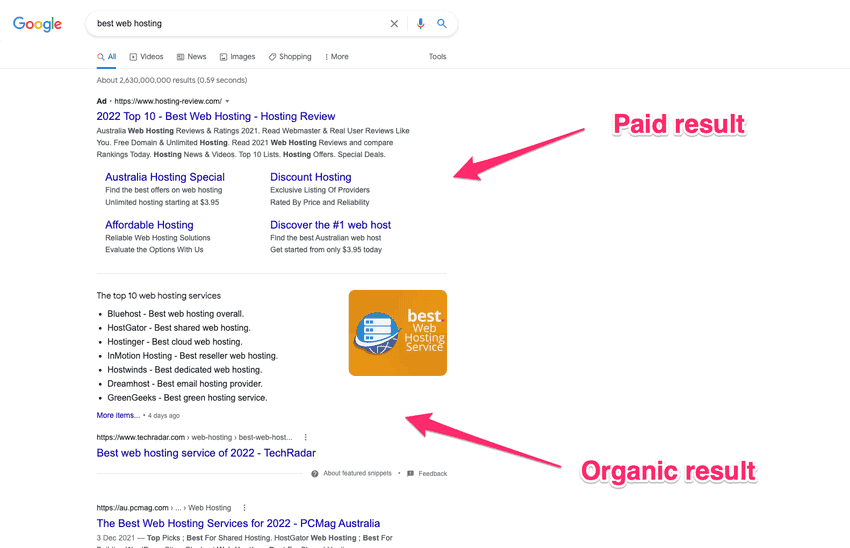This screenshot has height=548, width=850.
Task: Click 'Hostwinds - Best dedicated web hosting.' item
Action: (x=185, y=370)
